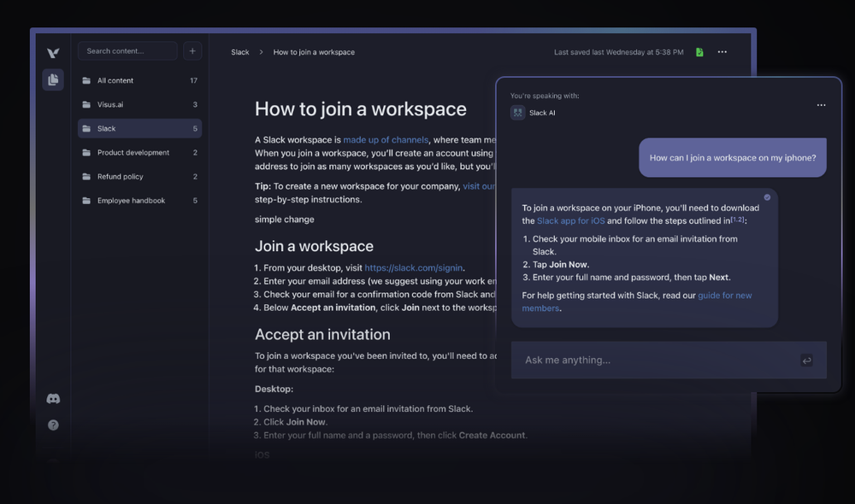Screen dimensions: 855x504
Task: Click the How to join a workspace title
Action: (x=361, y=109)
